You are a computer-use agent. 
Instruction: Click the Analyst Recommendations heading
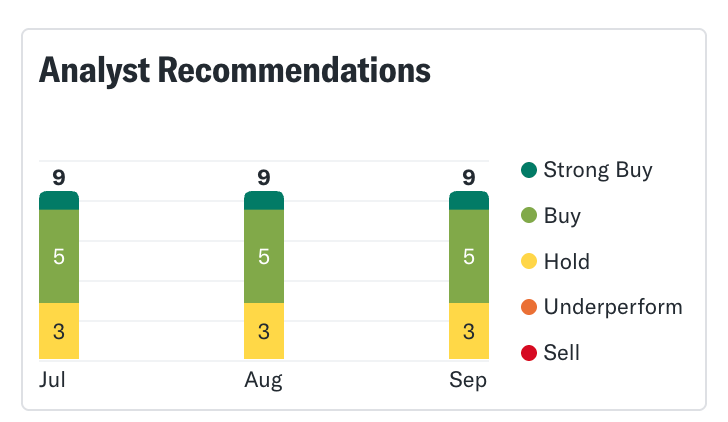pyautogui.click(x=235, y=70)
